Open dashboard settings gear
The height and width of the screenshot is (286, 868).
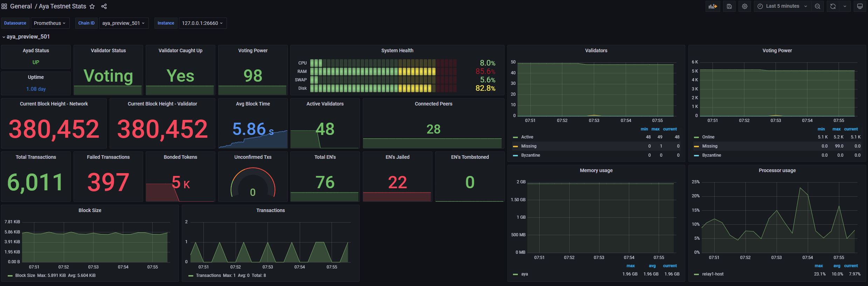tap(745, 6)
